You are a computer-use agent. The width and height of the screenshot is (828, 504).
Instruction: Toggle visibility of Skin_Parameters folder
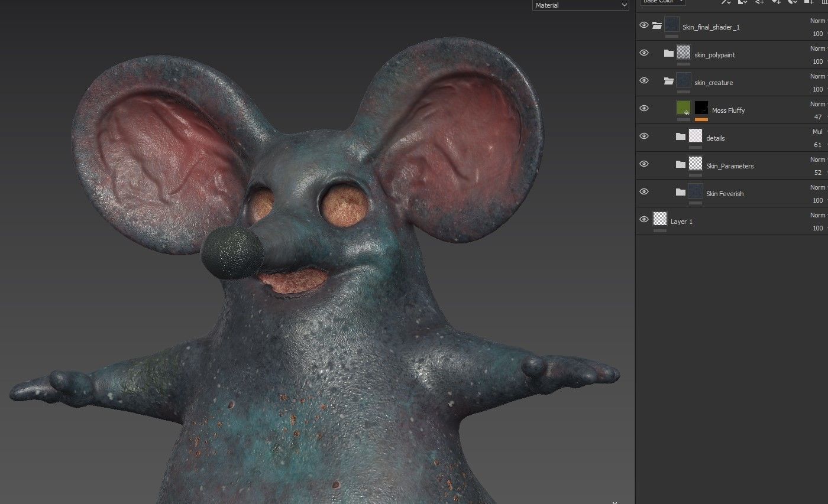tap(644, 164)
